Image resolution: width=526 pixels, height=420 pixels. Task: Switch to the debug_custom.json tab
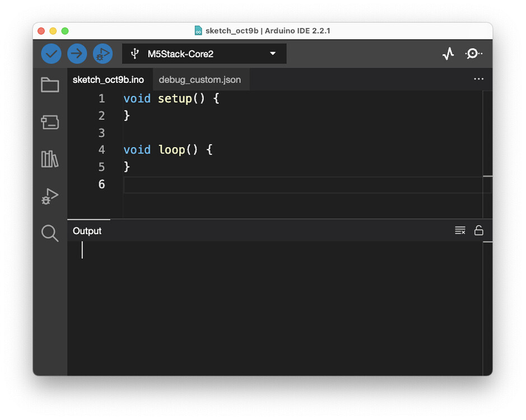pyautogui.click(x=200, y=79)
